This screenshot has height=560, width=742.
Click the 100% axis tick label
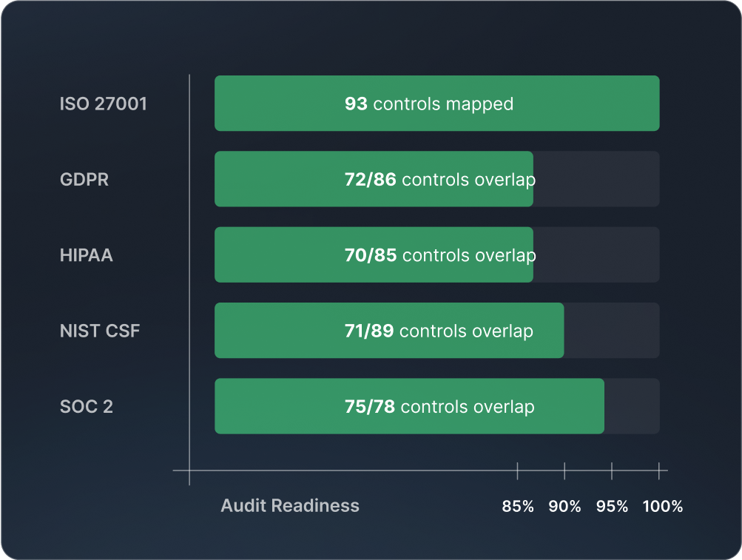click(x=662, y=507)
